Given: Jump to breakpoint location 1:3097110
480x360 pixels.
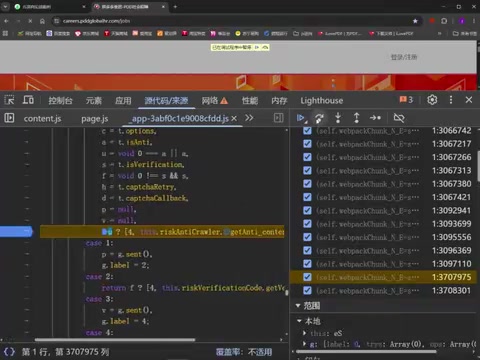Looking at the screenshot, I should click(x=452, y=264).
